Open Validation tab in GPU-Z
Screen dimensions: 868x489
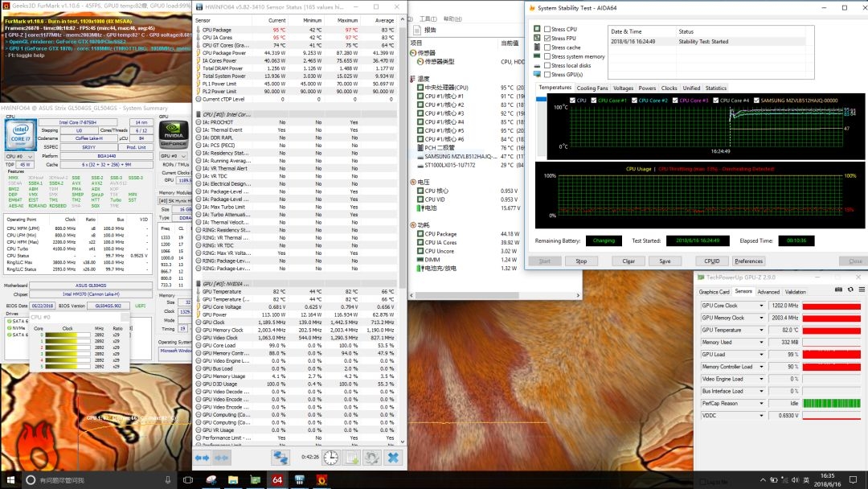(x=795, y=292)
